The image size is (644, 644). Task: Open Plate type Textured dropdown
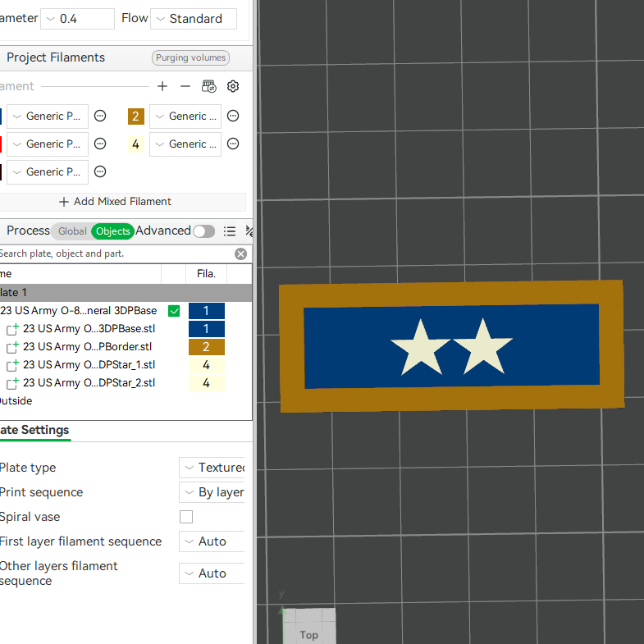point(212,468)
